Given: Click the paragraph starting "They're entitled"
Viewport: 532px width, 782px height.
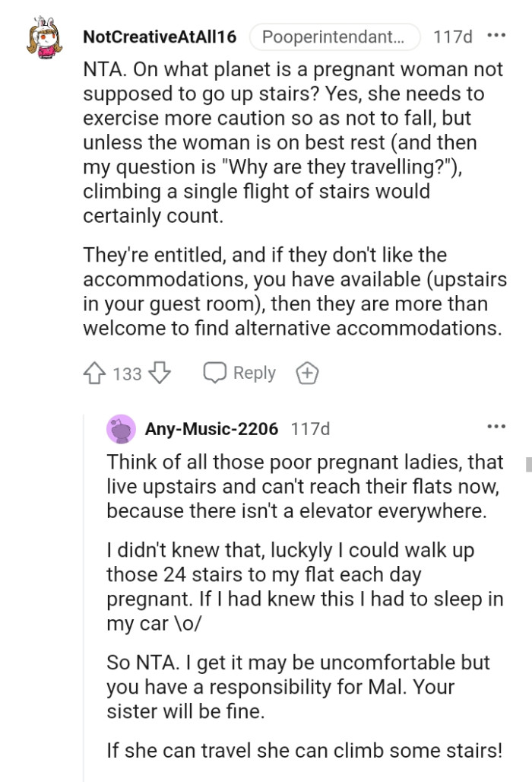Looking at the screenshot, I should pyautogui.click(x=294, y=292).
